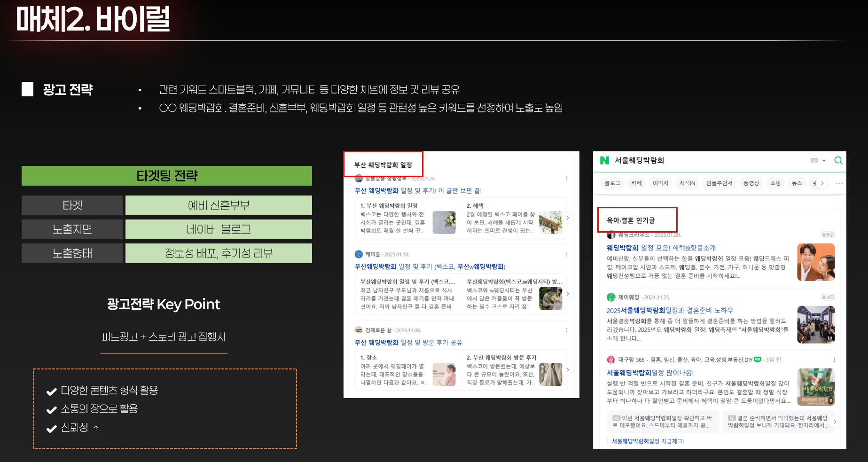
Task: Click the 예비 신혼부부 table cell
Action: 219,205
